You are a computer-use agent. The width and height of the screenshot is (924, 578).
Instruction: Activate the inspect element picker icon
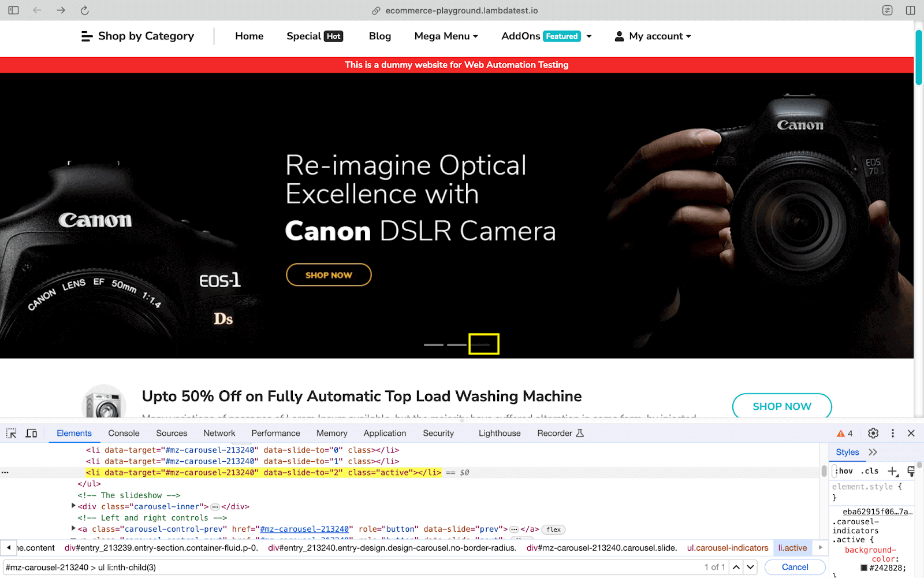click(x=11, y=433)
